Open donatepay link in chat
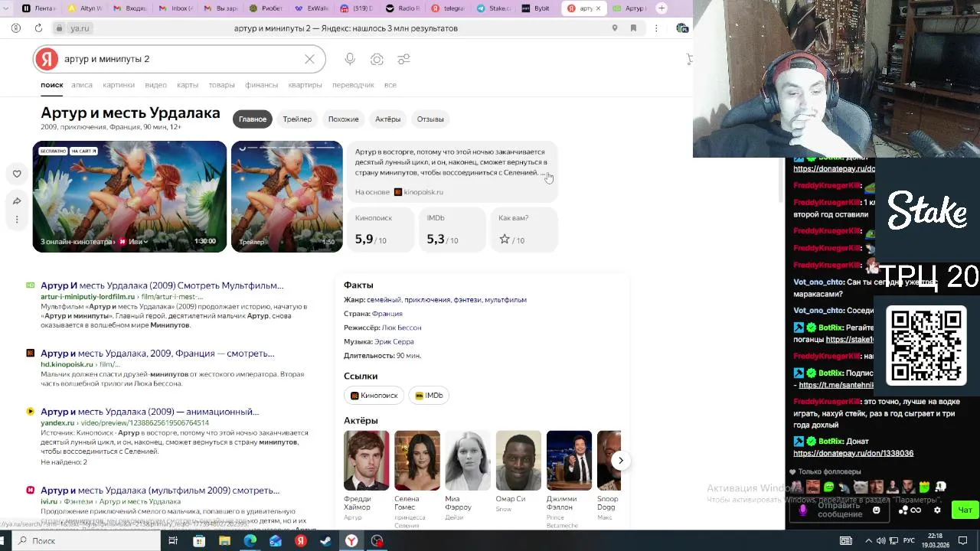 [x=853, y=453]
